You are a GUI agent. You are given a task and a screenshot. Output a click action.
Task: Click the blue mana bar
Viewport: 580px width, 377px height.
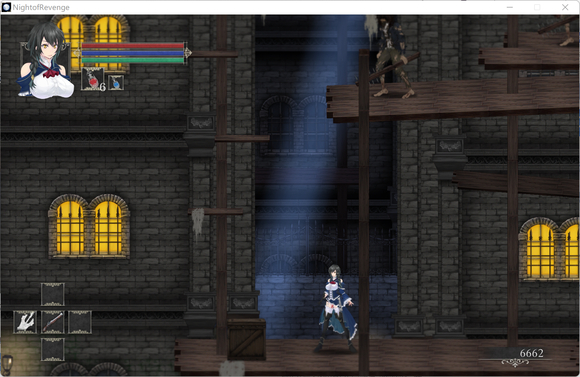tap(133, 53)
